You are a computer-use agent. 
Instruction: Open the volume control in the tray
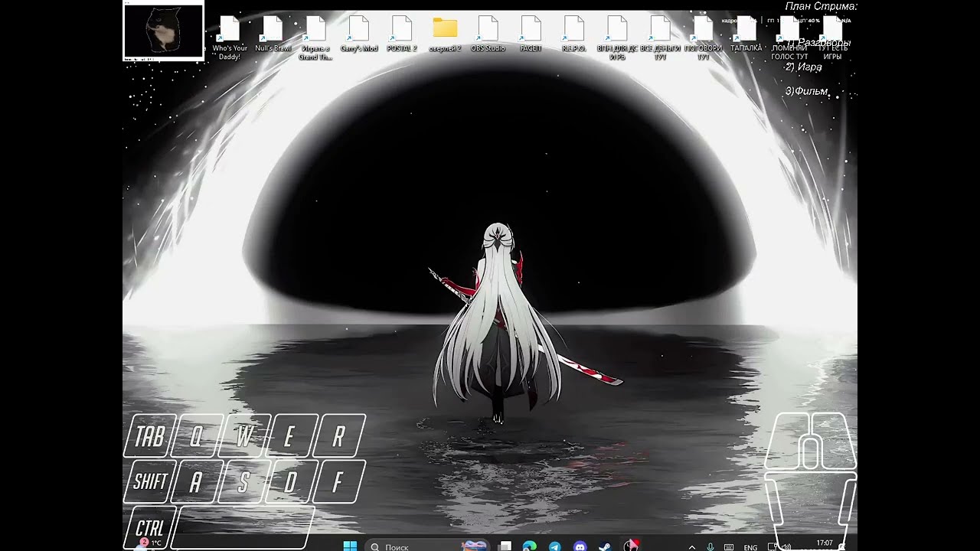pos(786,547)
